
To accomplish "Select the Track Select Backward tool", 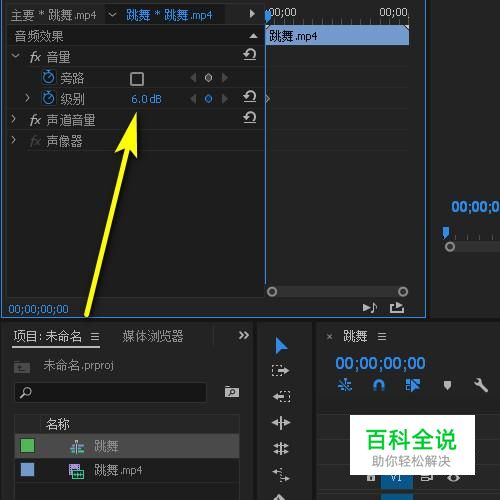I will click(281, 396).
